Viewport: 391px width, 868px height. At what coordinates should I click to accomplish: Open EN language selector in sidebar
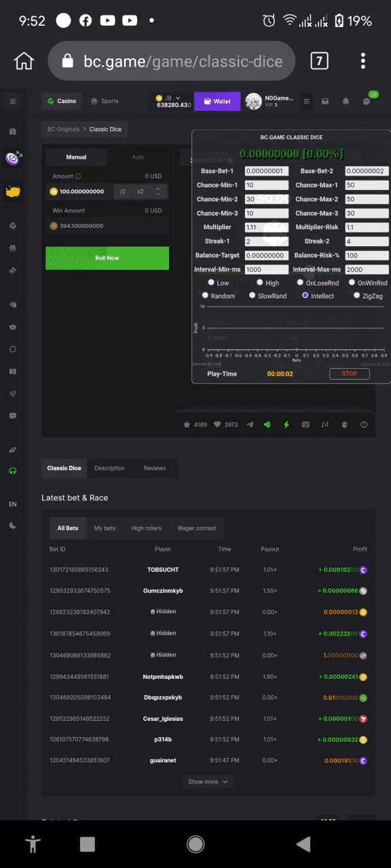(12, 505)
